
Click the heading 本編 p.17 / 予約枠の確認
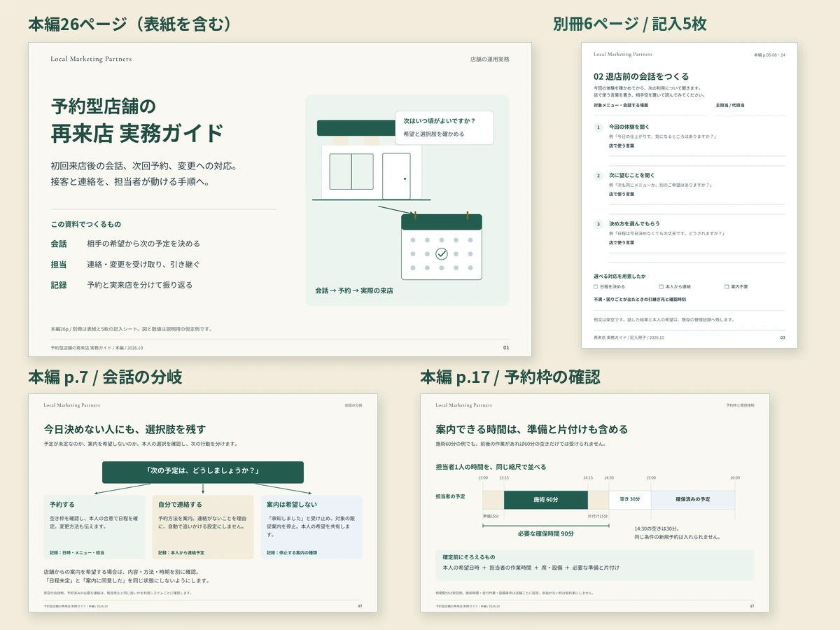pyautogui.click(x=510, y=377)
